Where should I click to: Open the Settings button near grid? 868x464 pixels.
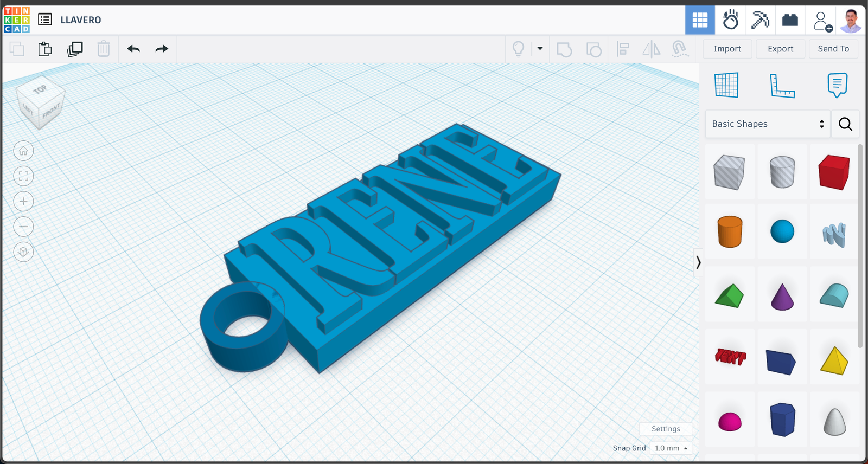pos(666,429)
